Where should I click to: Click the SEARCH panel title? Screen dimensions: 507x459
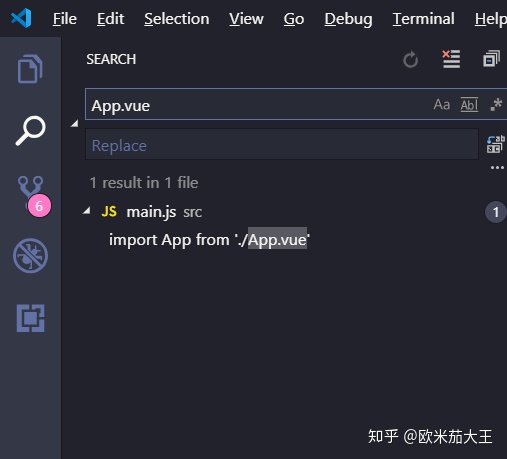tap(111, 59)
